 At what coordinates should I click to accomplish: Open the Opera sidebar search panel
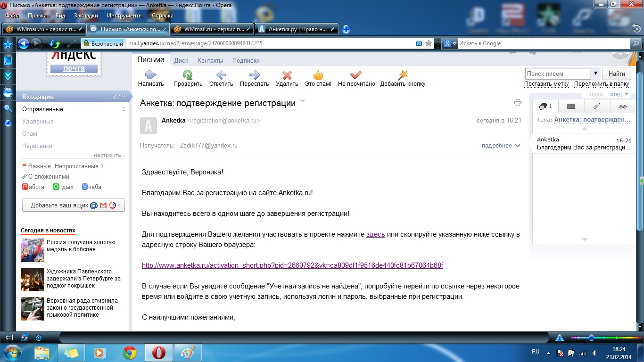click(8, 108)
